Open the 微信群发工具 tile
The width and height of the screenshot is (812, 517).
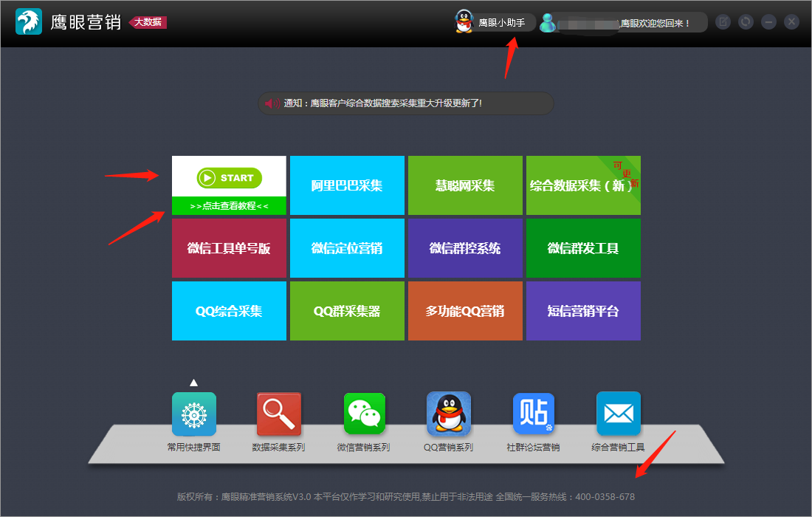click(x=583, y=248)
